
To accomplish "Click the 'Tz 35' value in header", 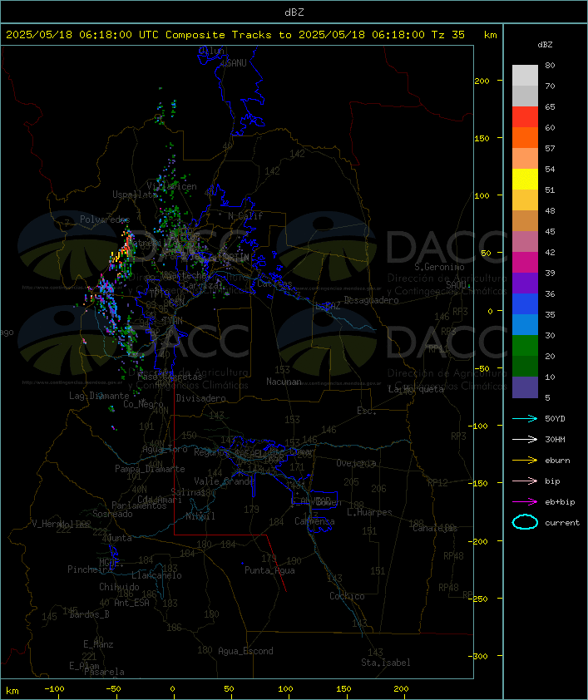I will [x=447, y=35].
